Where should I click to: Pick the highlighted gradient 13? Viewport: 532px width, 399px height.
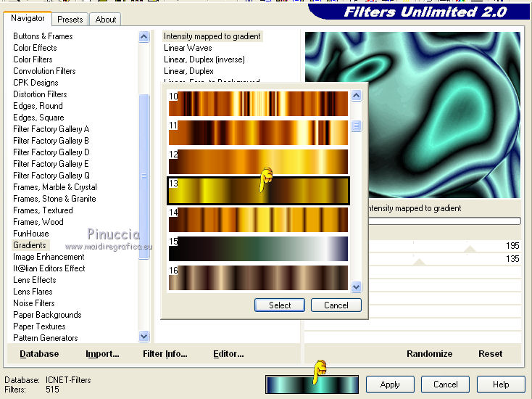point(258,191)
